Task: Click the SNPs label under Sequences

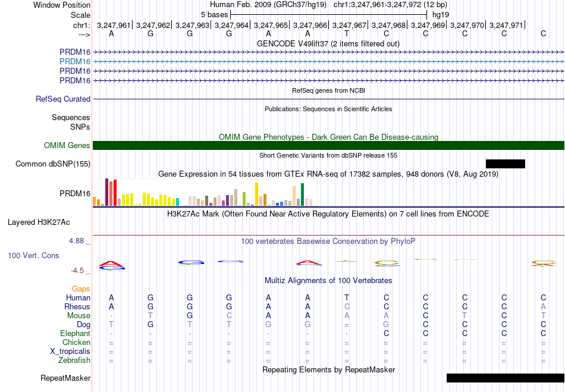Action: 80,127
